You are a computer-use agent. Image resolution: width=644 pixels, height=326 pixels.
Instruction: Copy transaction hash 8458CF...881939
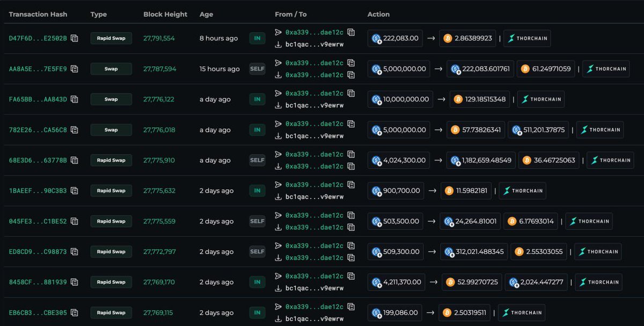(75, 282)
